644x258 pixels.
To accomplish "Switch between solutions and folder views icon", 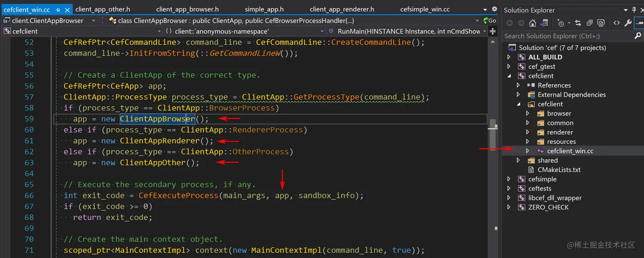I will click(x=544, y=23).
